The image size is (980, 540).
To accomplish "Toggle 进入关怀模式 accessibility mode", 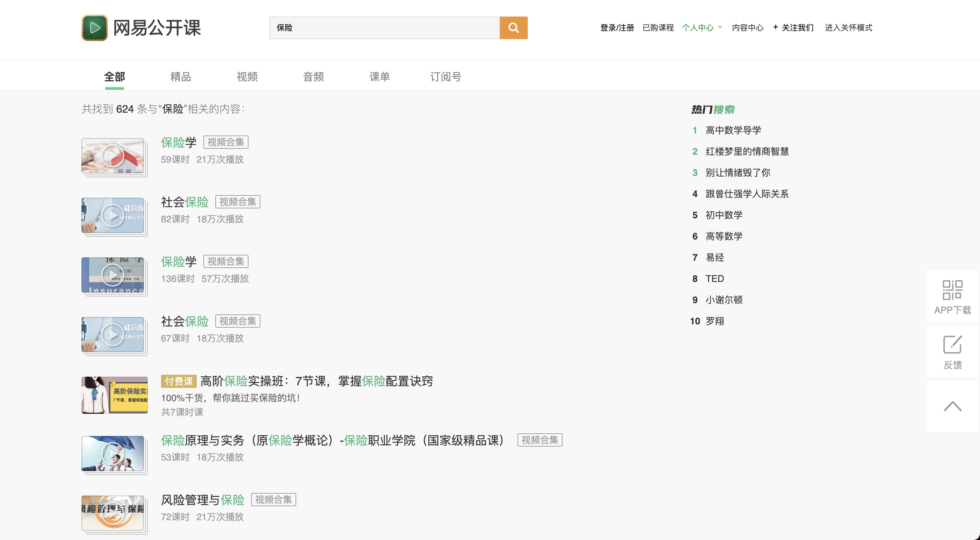I will (848, 28).
